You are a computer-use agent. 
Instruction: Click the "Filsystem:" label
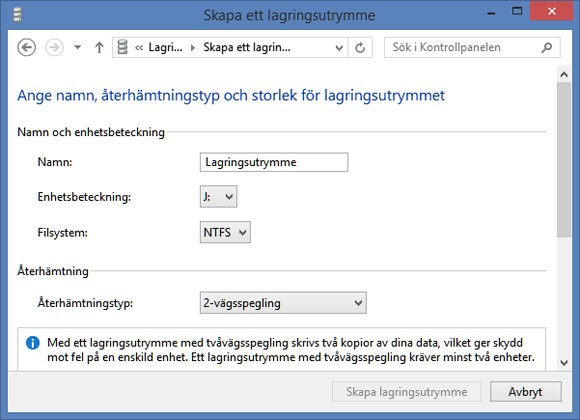tap(63, 233)
